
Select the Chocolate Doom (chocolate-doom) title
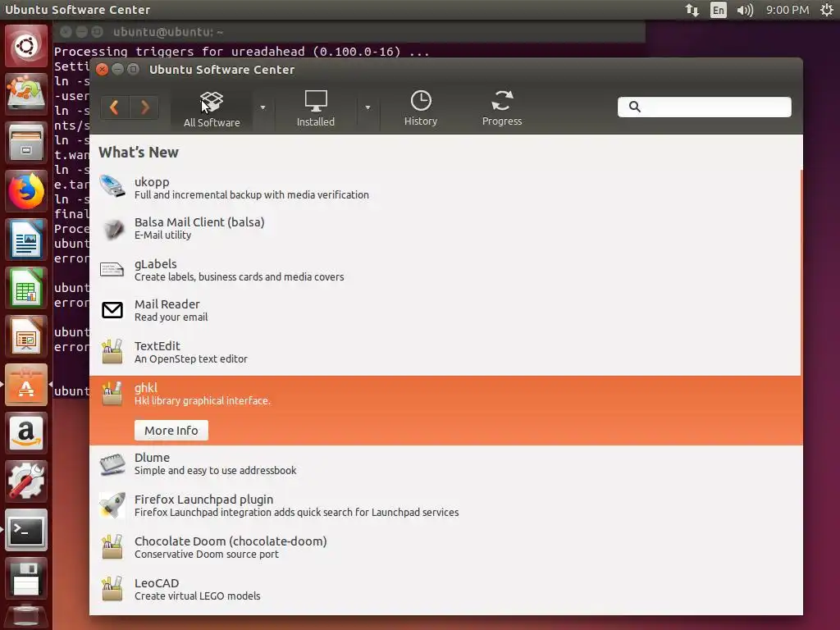(x=231, y=541)
